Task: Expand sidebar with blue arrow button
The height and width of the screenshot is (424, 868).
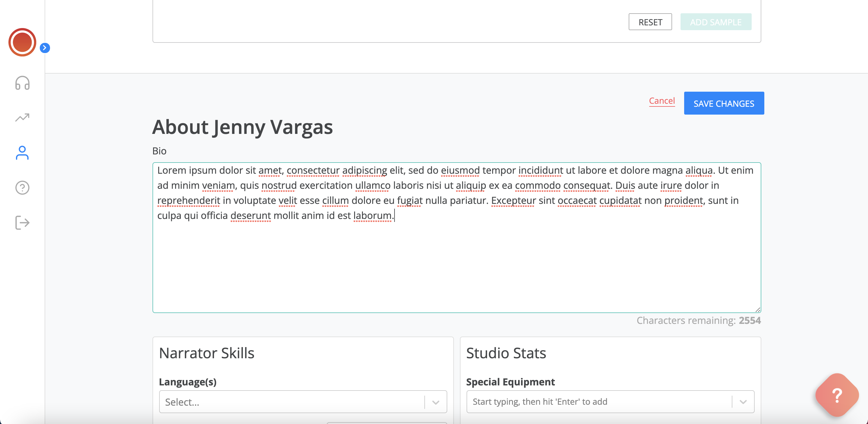Action: click(45, 48)
